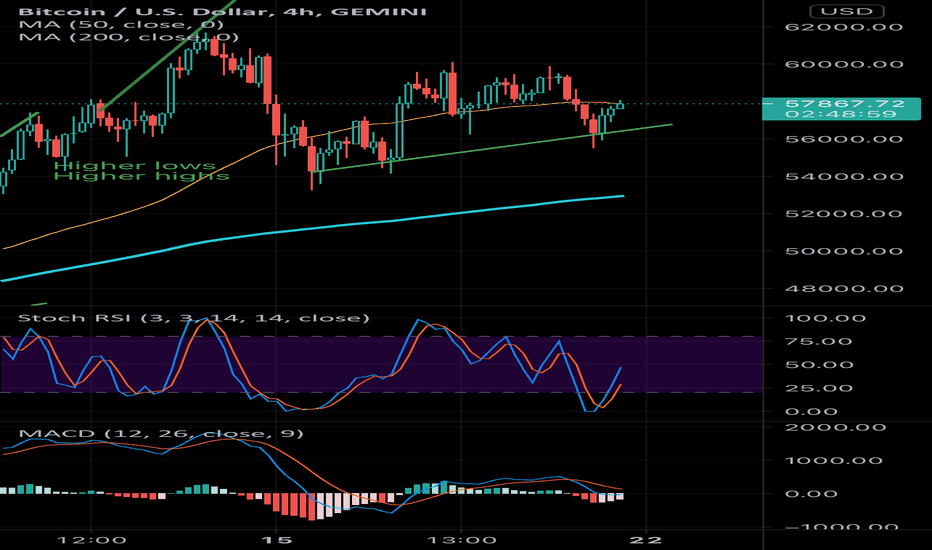Click the 56000.00 price axis label
This screenshot has height=550, width=932.
coord(844,139)
